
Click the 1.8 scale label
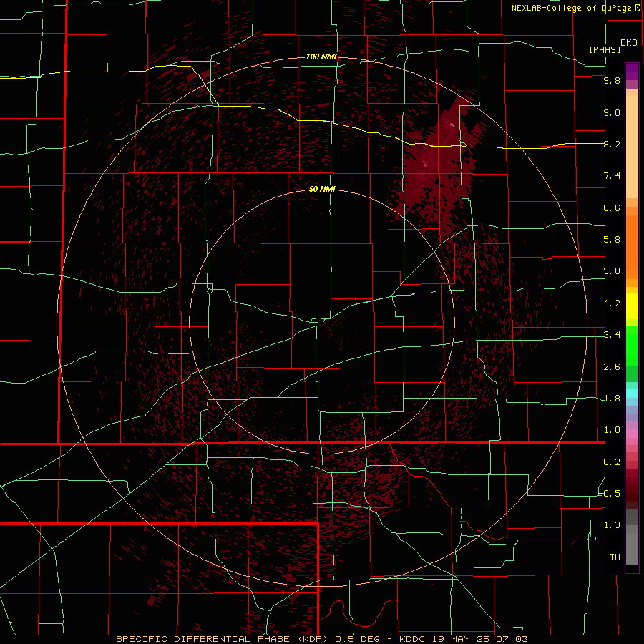pos(612,399)
